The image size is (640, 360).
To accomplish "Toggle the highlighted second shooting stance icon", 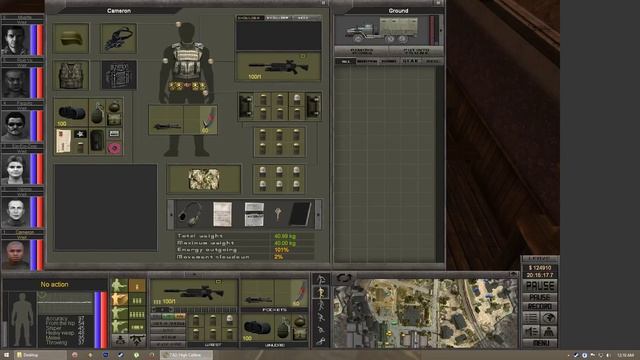I will coord(119,299).
